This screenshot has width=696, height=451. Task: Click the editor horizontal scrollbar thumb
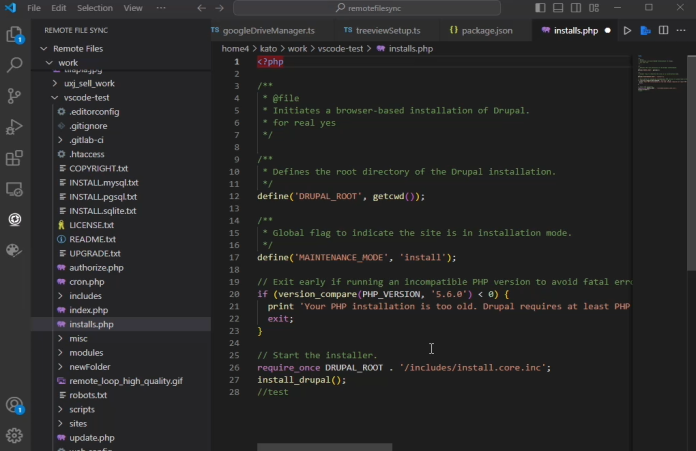click(324, 447)
